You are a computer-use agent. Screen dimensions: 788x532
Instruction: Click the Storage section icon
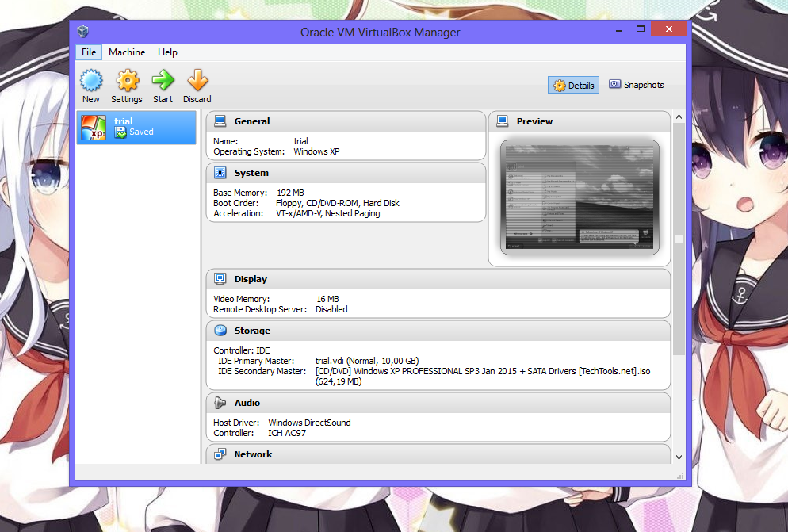tap(220, 330)
